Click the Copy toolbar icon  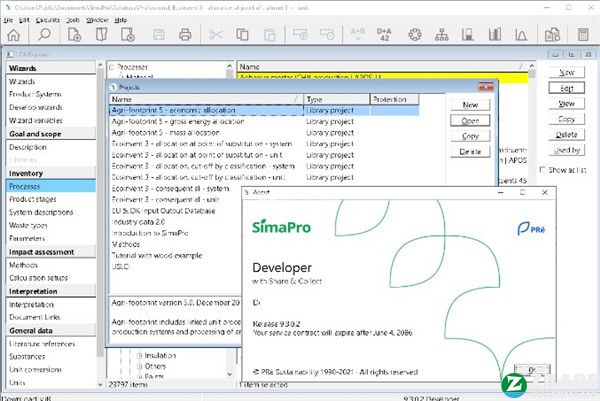[242, 35]
